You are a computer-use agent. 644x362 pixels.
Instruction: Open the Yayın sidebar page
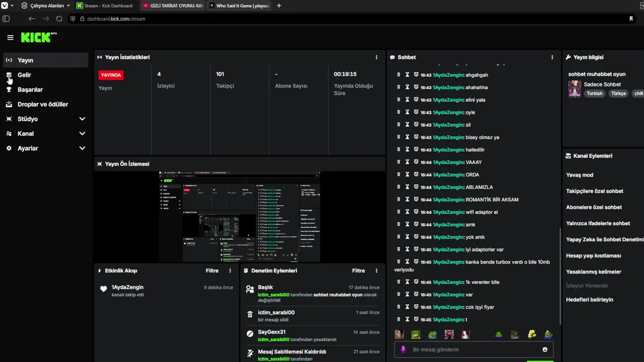45,60
